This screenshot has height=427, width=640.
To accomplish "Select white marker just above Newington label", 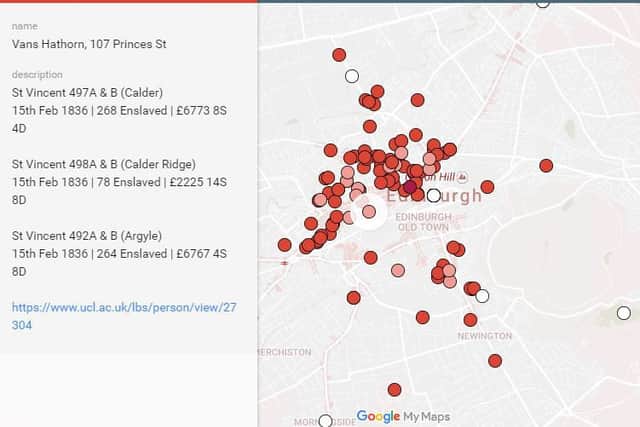I will coord(482,296).
